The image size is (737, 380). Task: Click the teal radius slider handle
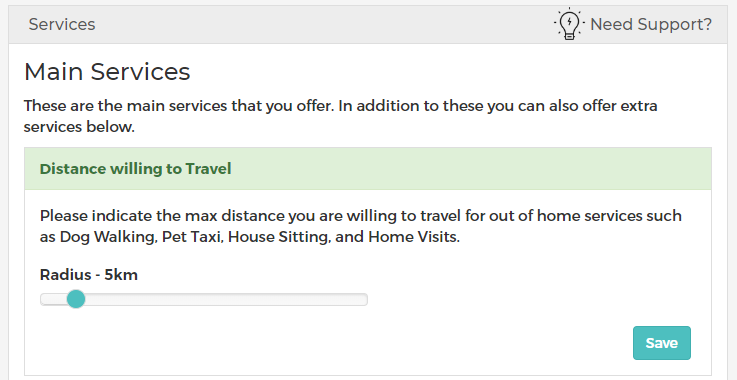tap(76, 299)
